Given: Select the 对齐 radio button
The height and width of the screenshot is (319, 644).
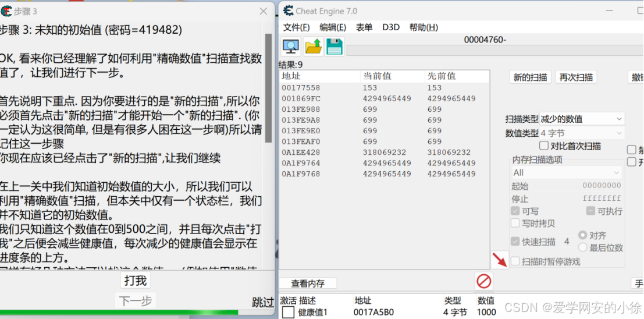Looking at the screenshot, I should [582, 235].
